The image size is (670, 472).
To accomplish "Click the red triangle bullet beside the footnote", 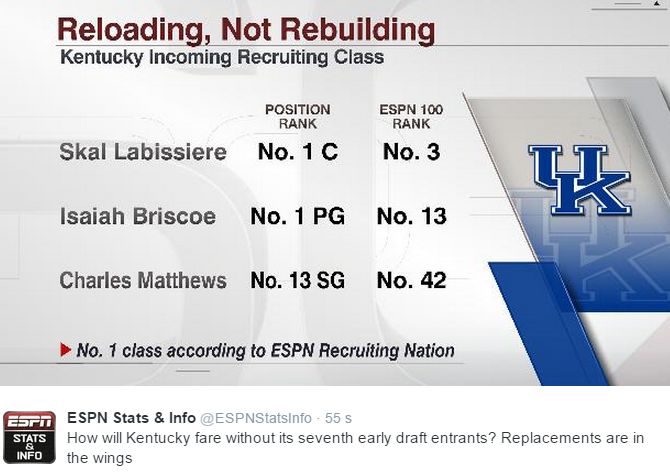I will pyautogui.click(x=66, y=350).
